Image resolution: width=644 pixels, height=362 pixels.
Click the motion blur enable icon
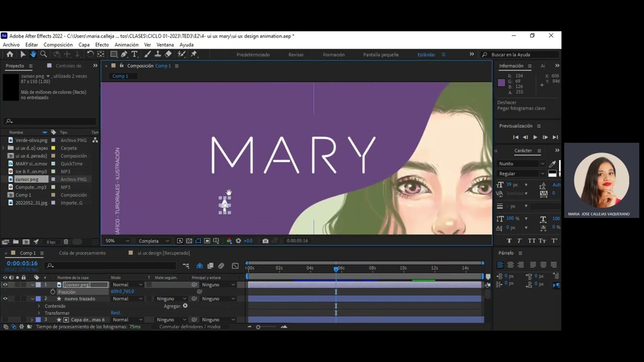pos(221,266)
